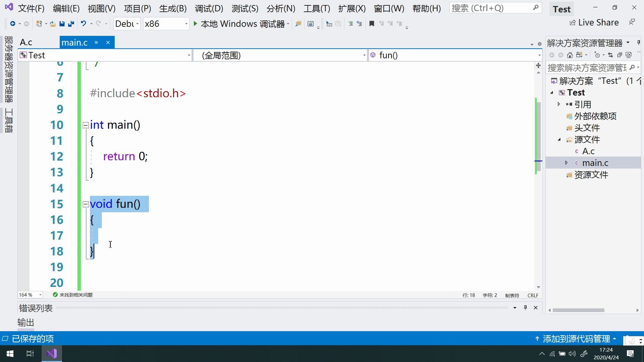Screen dimensions: 644x362
Task: Click the Save All icon
Action: (x=71, y=24)
